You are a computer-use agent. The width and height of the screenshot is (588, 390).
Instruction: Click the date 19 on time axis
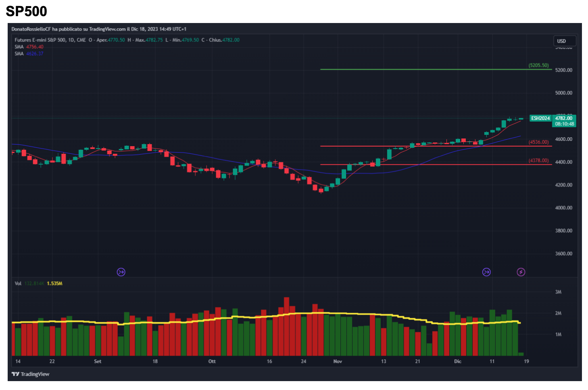coord(526,361)
